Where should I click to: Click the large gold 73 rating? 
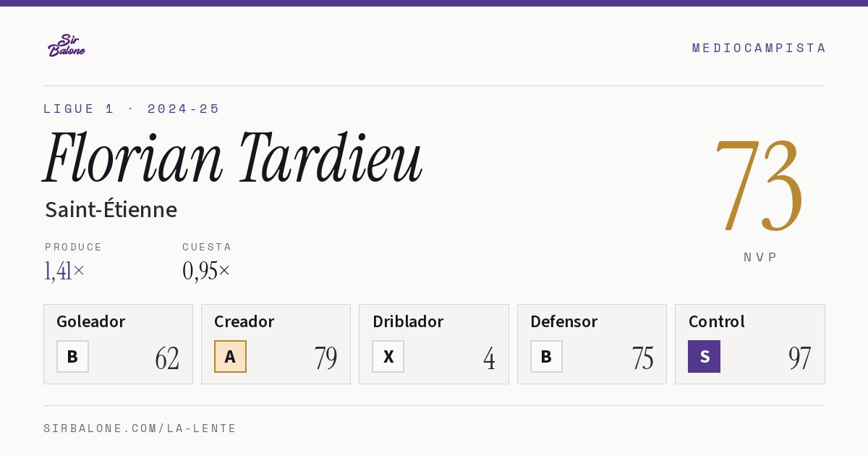759,185
